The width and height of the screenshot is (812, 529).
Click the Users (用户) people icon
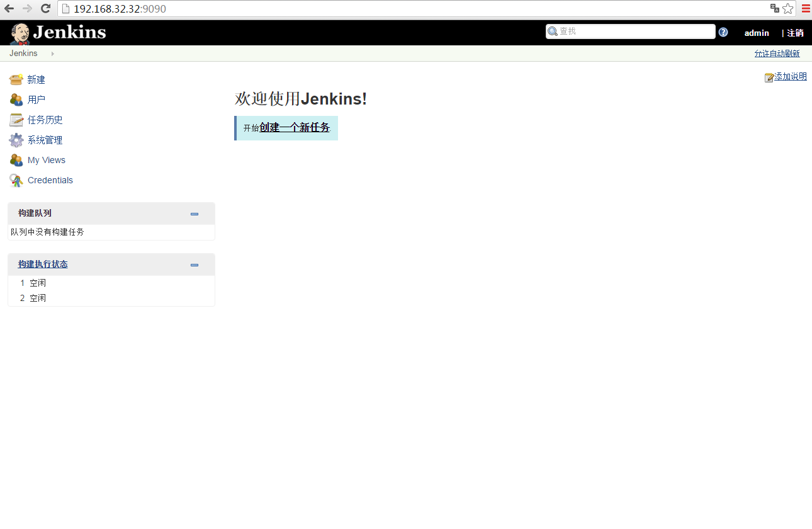[16, 100]
